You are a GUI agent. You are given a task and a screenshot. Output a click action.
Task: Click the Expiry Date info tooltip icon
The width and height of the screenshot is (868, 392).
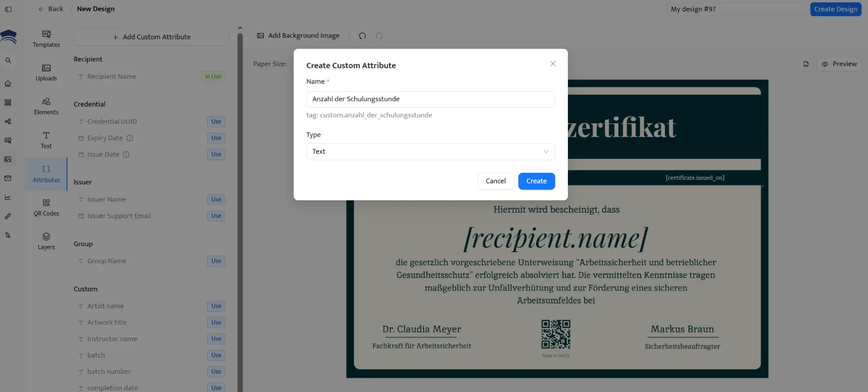(x=131, y=138)
